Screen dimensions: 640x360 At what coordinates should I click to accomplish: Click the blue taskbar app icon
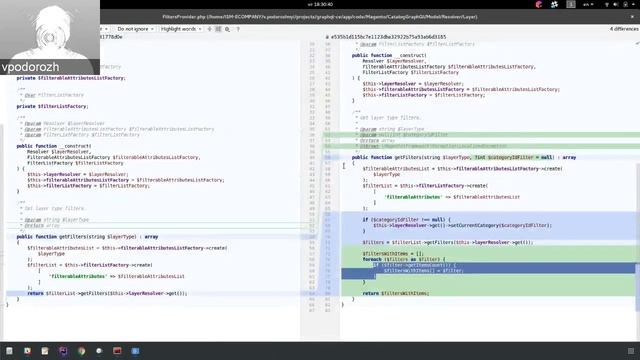tap(135, 351)
